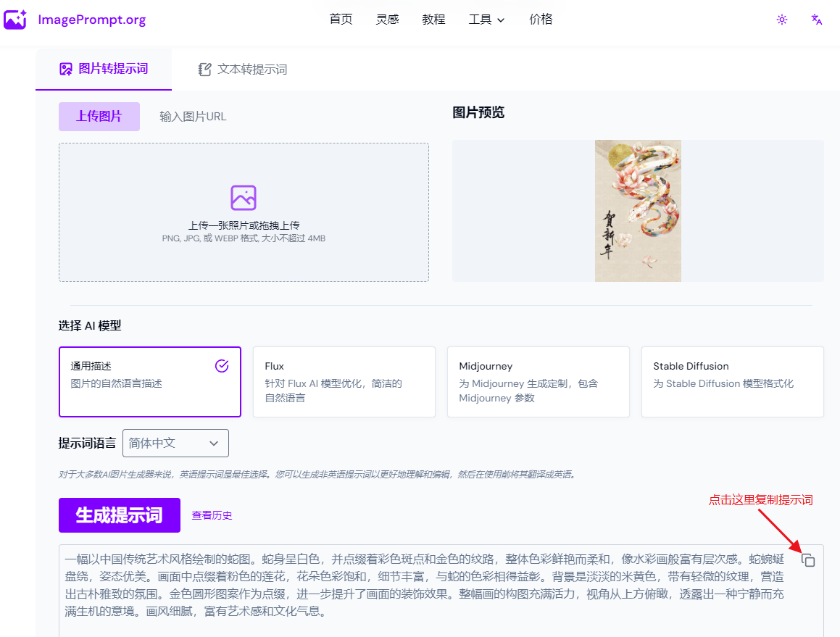Select the Midjourney AI model card
Image resolution: width=840 pixels, height=637 pixels.
coord(538,382)
